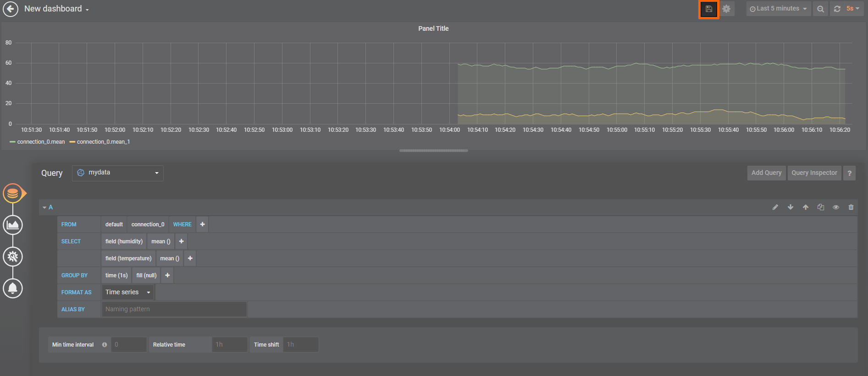Click the back arrow icon

(11, 9)
